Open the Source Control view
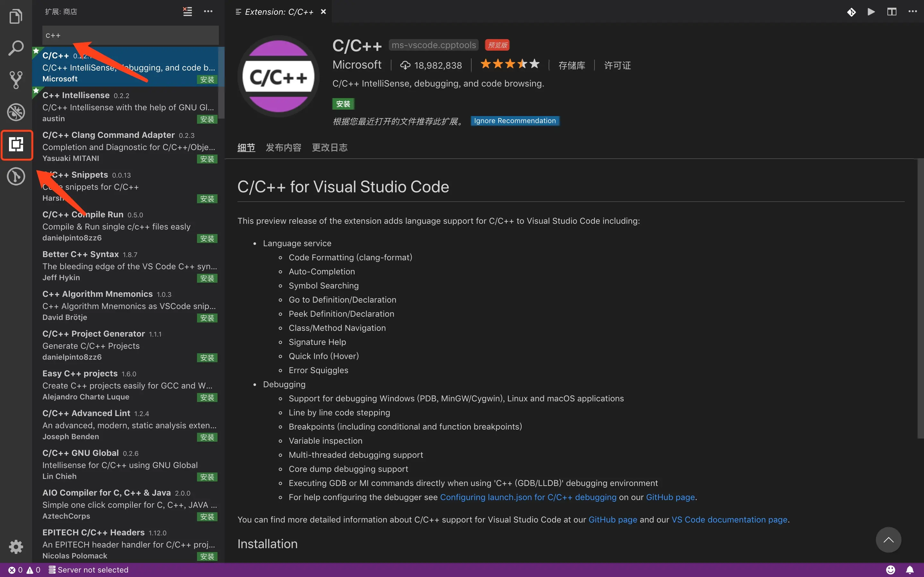 16,80
